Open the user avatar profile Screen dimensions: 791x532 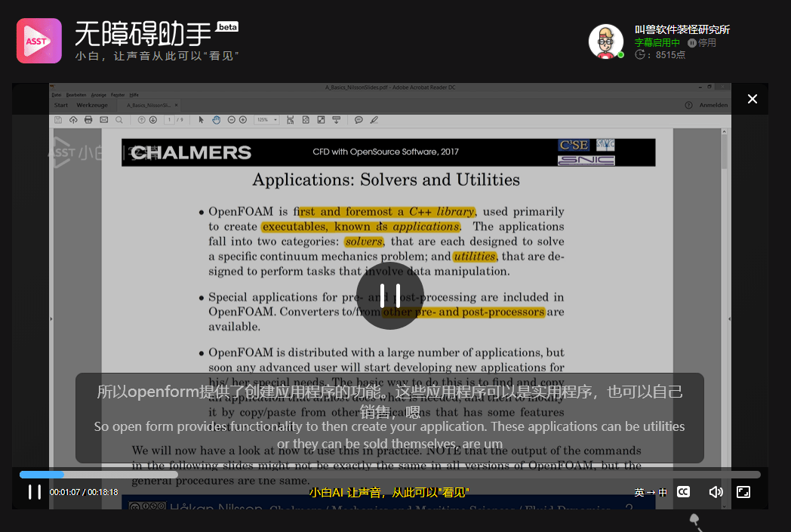pos(606,42)
